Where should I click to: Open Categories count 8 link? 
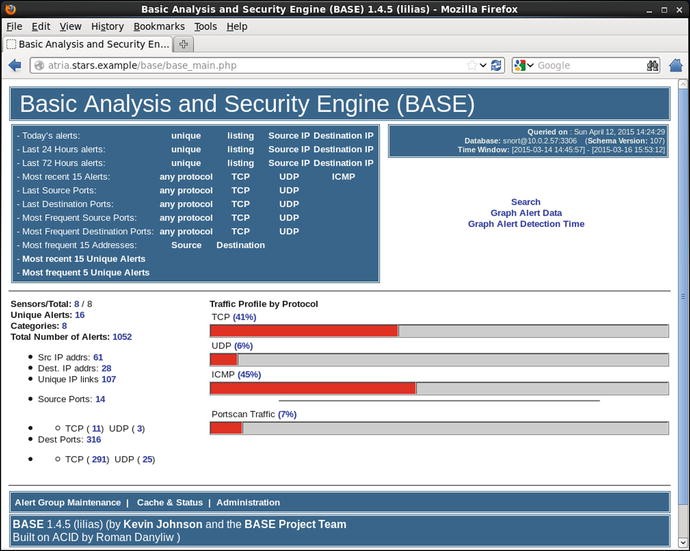(x=64, y=326)
